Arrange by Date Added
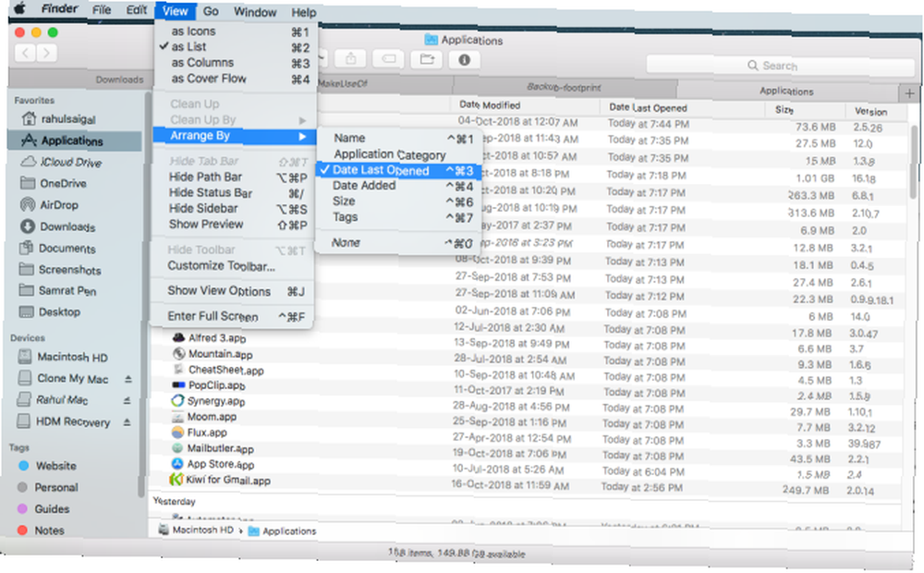The width and height of the screenshot is (924, 573). [398, 186]
